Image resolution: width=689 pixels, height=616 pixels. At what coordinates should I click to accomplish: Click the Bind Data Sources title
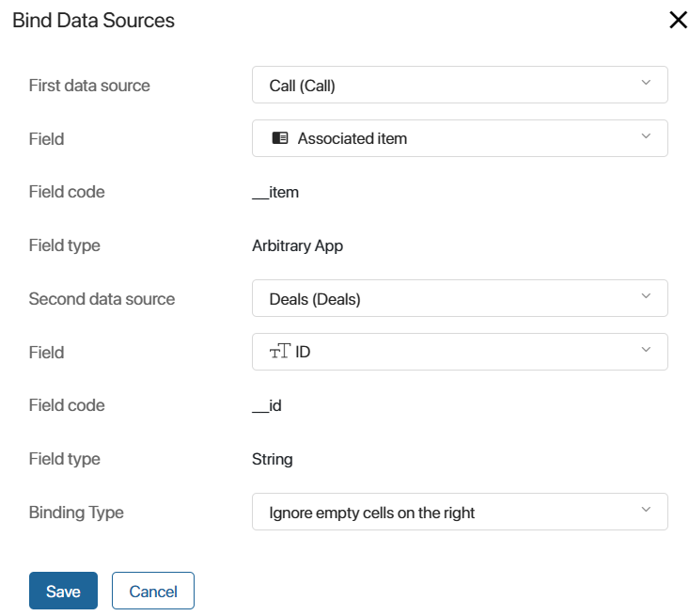coord(93,21)
